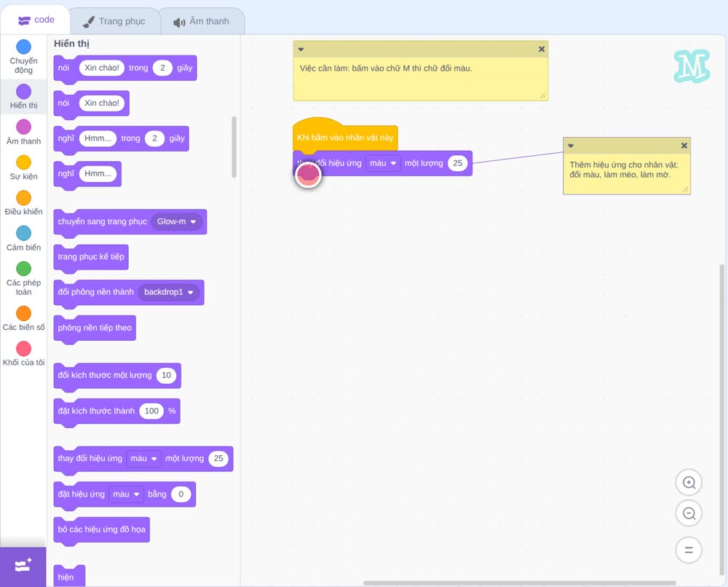Viewport: 728px width, 587px height.
Task: Close the 'Việc cần làm' comment note
Action: 542,49
